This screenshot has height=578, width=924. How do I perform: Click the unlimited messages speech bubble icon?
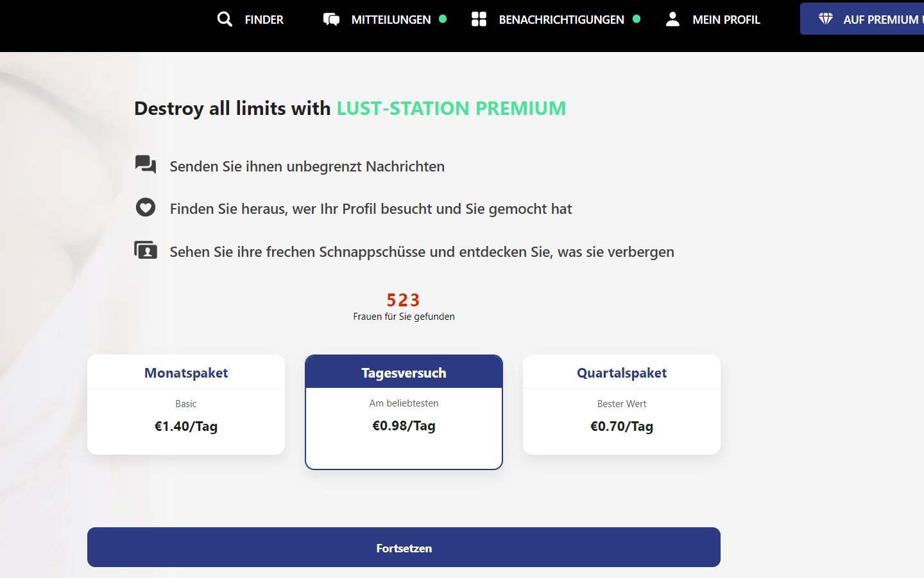point(146,165)
